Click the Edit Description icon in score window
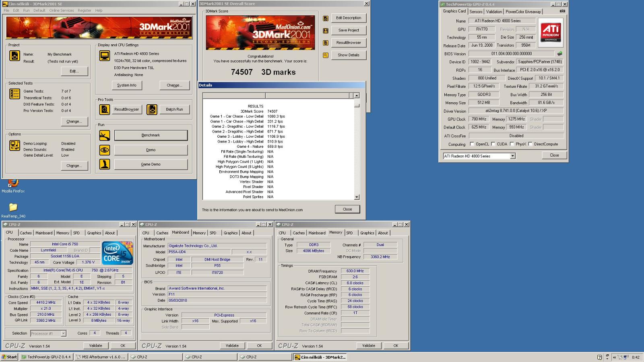 [x=326, y=18]
